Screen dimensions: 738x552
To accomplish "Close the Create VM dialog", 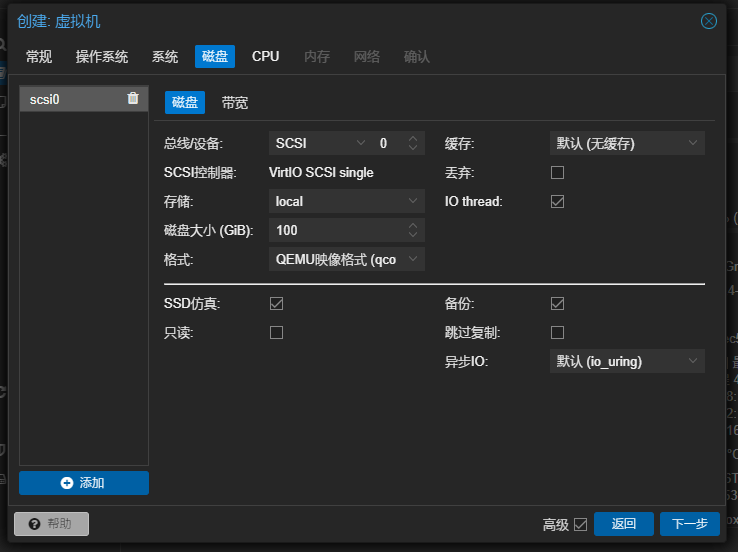I will tap(708, 21).
